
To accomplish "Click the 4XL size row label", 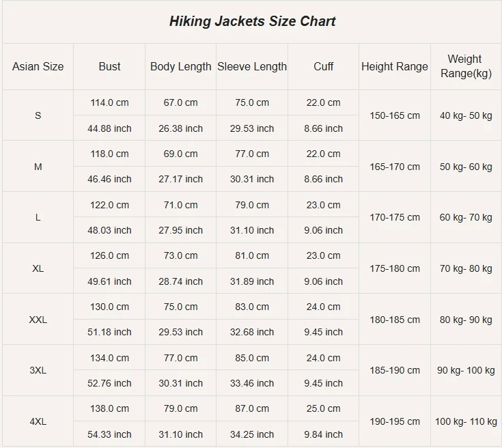I will tap(38, 421).
